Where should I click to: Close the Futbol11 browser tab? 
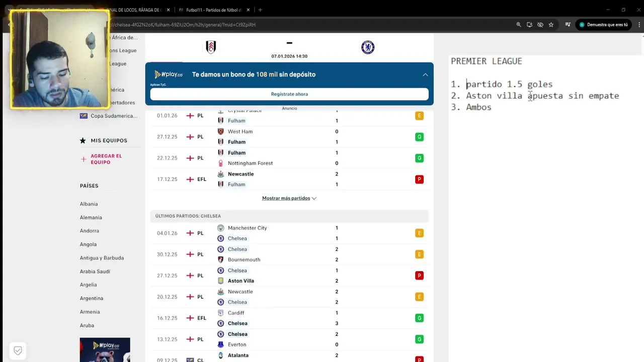[x=248, y=10]
